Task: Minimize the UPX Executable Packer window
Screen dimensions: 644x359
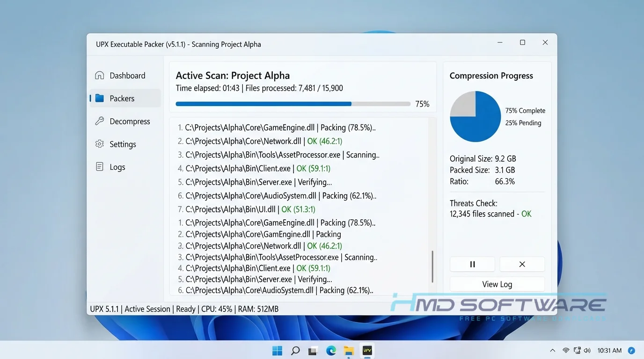Action: (x=500, y=43)
